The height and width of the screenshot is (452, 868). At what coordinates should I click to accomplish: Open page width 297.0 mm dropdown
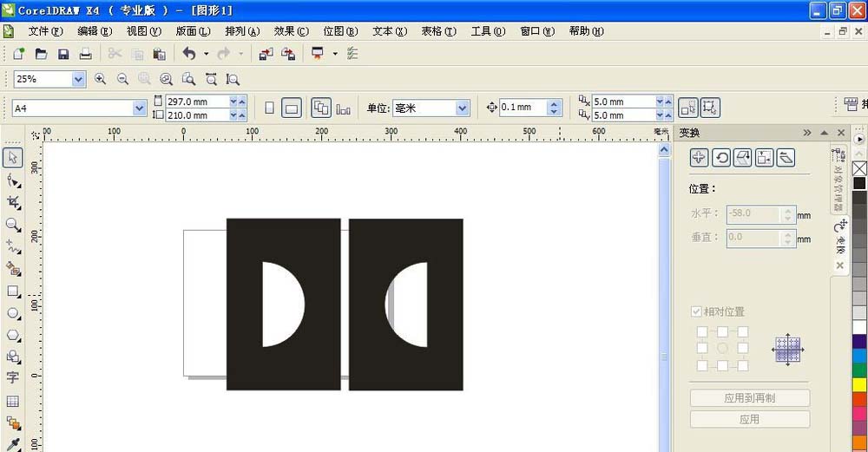click(233, 102)
